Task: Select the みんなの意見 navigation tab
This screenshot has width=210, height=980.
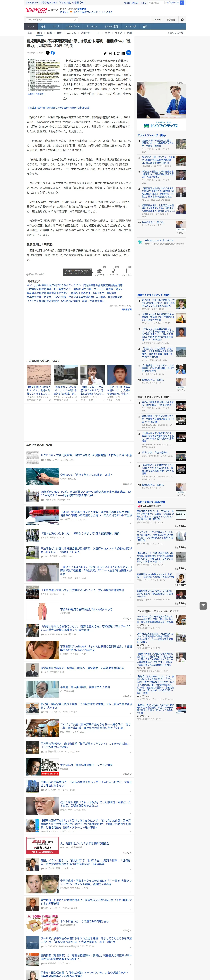Action: point(111,27)
